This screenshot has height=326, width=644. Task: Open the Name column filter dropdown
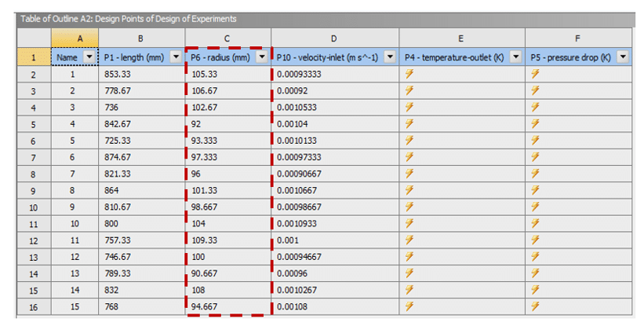(x=88, y=57)
